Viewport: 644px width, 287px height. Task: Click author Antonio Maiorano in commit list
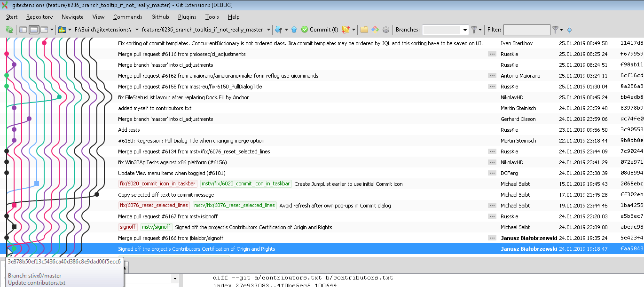tap(520, 76)
